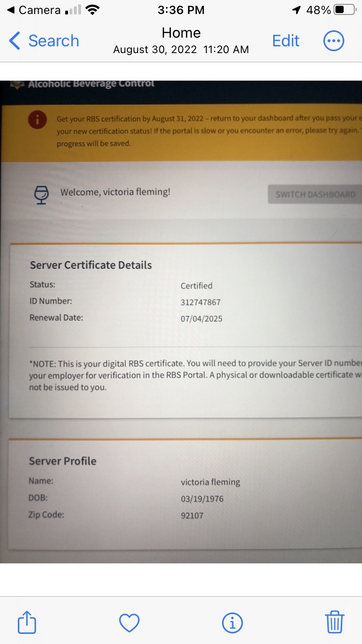The height and width of the screenshot is (644, 362).
Task: Open photo info via the circled i icon
Action: (x=232, y=623)
